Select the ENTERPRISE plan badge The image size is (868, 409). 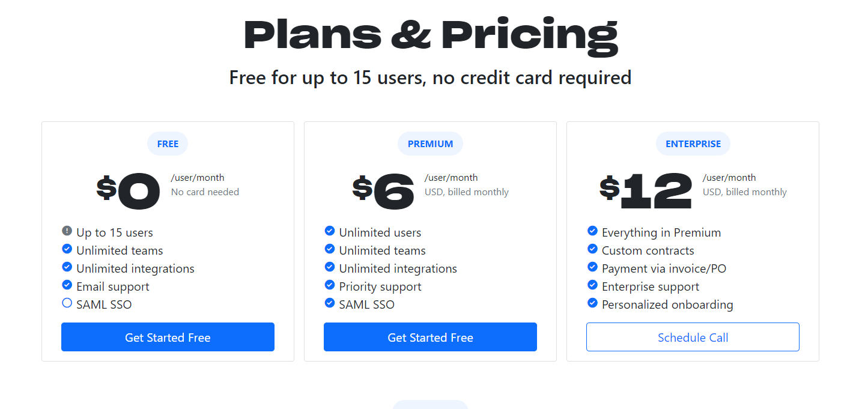[x=693, y=144]
